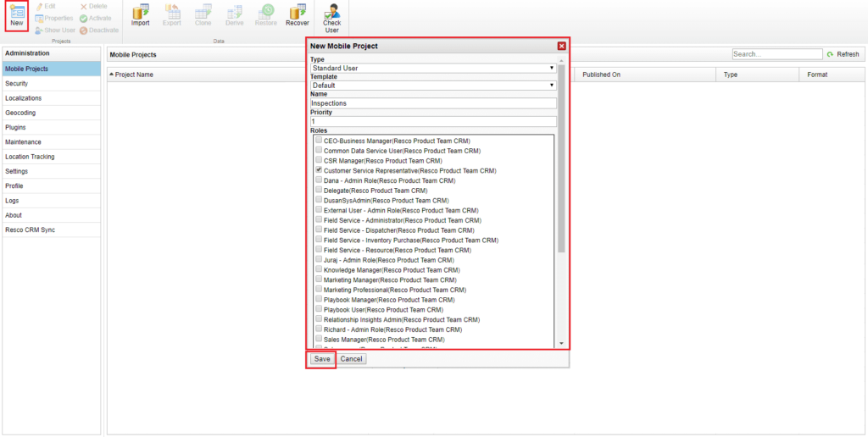Click the Name field containing Inspections
The image size is (868, 437).
tap(433, 102)
